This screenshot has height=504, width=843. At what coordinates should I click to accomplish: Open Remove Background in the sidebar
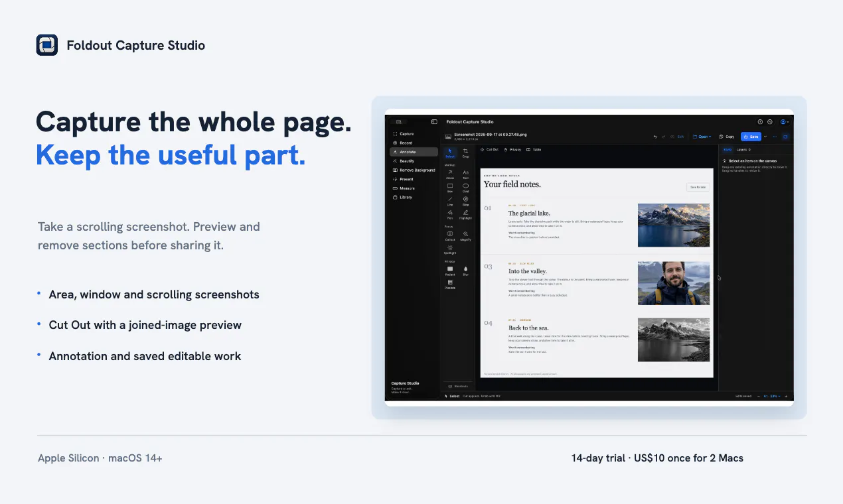coord(414,170)
